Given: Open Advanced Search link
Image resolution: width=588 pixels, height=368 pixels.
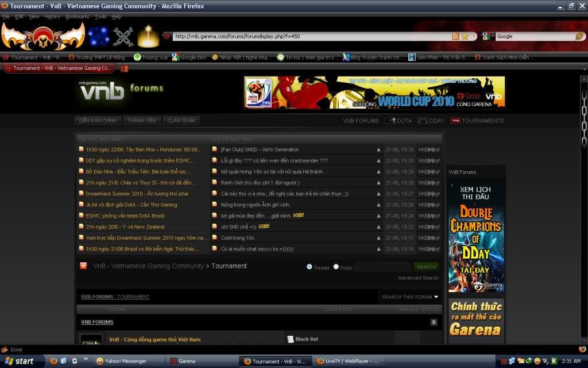Looking at the screenshot, I should pos(418,278).
